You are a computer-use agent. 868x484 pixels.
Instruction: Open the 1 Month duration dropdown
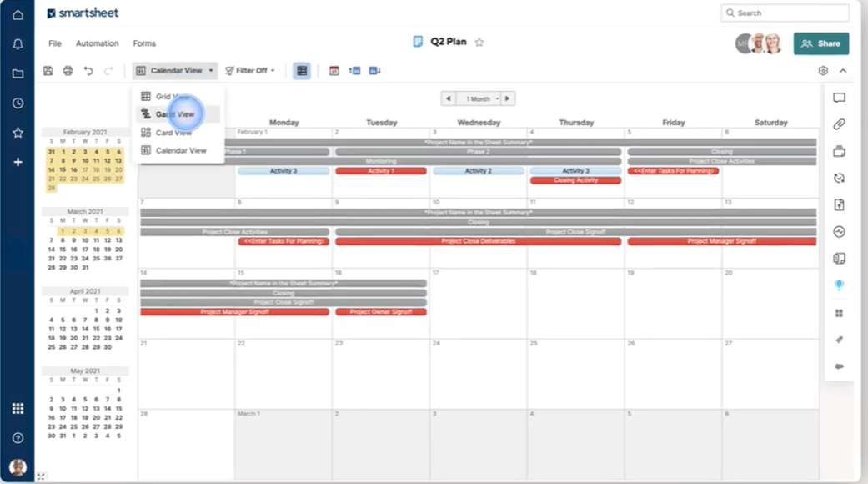[x=479, y=98]
